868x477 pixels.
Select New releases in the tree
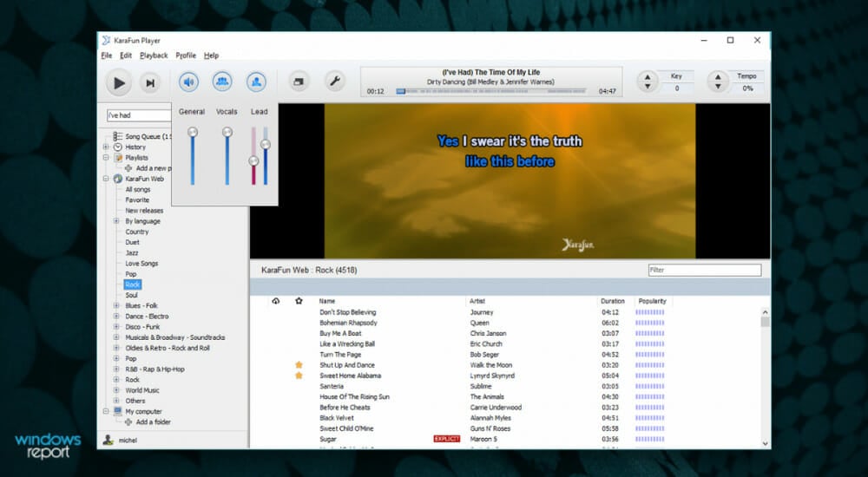coord(144,210)
